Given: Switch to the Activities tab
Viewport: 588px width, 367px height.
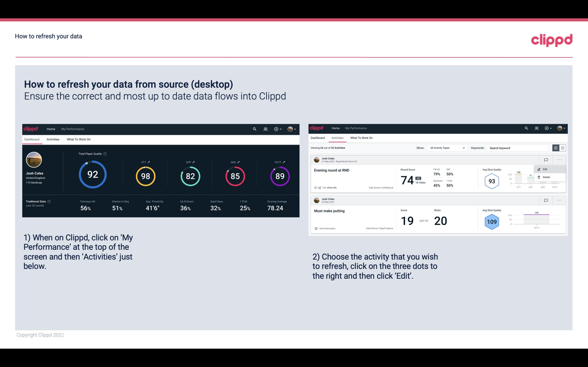Looking at the screenshot, I should 53,139.
